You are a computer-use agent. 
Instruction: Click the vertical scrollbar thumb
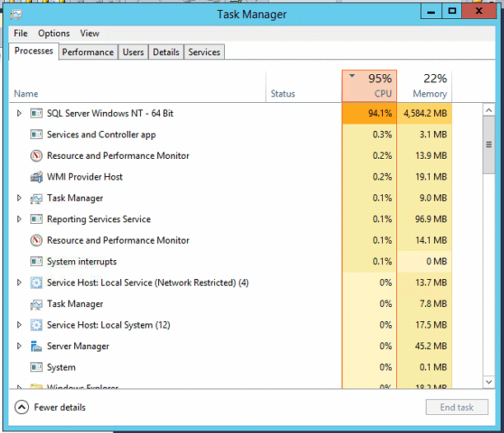489,145
